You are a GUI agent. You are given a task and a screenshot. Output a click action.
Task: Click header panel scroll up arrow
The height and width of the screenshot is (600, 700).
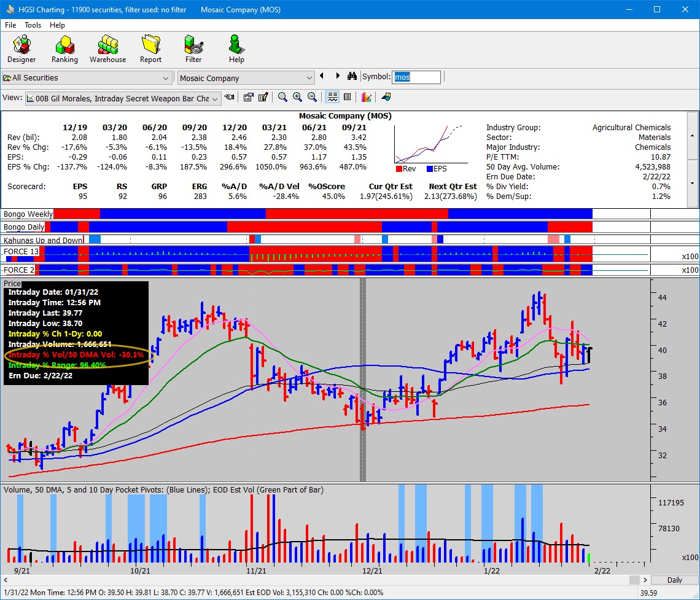click(x=693, y=136)
